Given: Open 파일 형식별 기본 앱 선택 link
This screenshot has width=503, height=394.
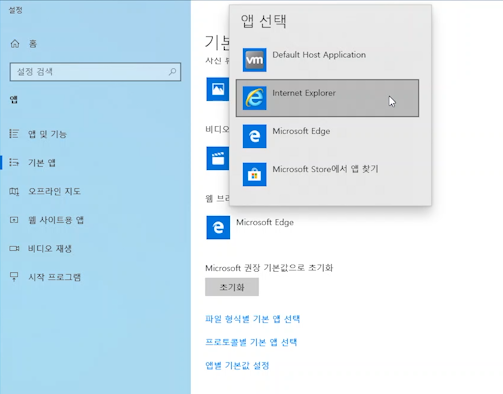Looking at the screenshot, I should (x=253, y=319).
